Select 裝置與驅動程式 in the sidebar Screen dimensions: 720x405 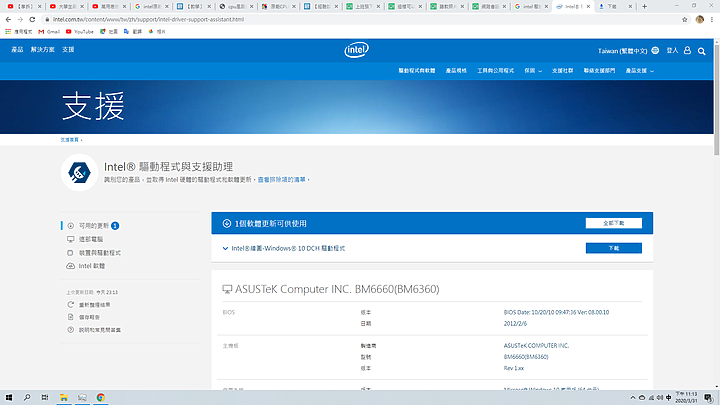[x=100, y=253]
